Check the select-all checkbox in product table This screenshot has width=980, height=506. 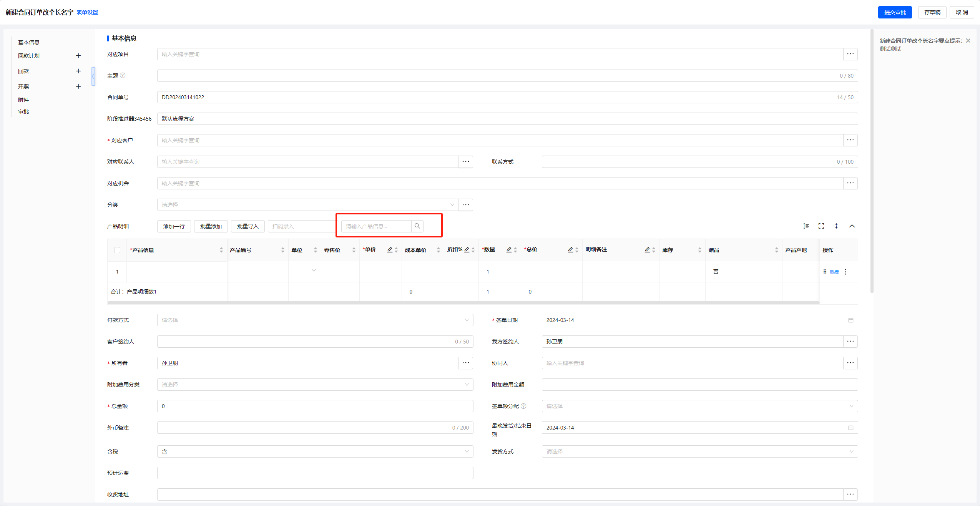[117, 250]
